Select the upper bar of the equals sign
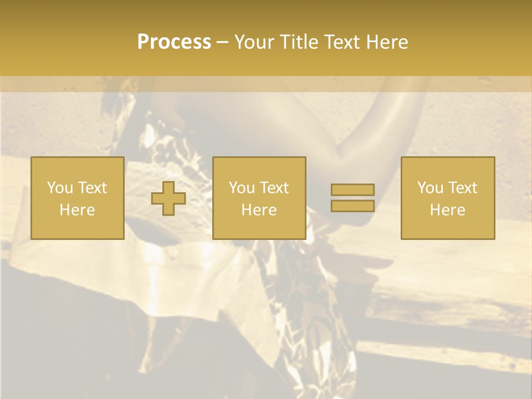Screen dimensions: 532x399 pyautogui.click(x=352, y=190)
